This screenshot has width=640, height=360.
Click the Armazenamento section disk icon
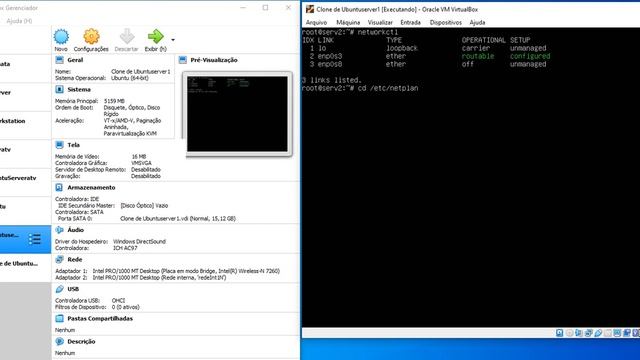click(x=59, y=187)
